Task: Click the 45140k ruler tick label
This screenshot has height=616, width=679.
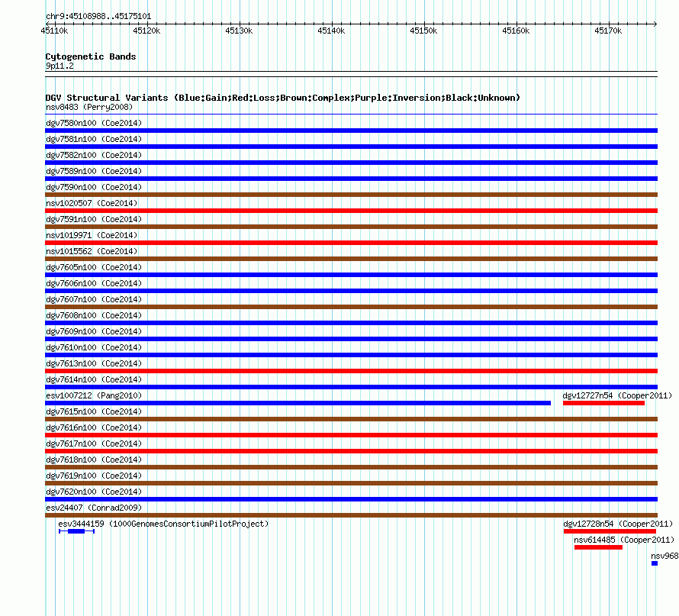Action: click(331, 31)
